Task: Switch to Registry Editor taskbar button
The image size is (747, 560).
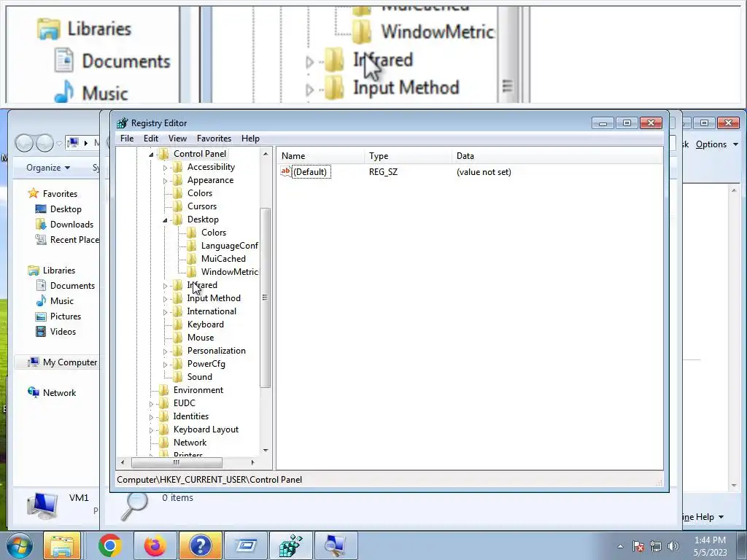Action: [290, 545]
